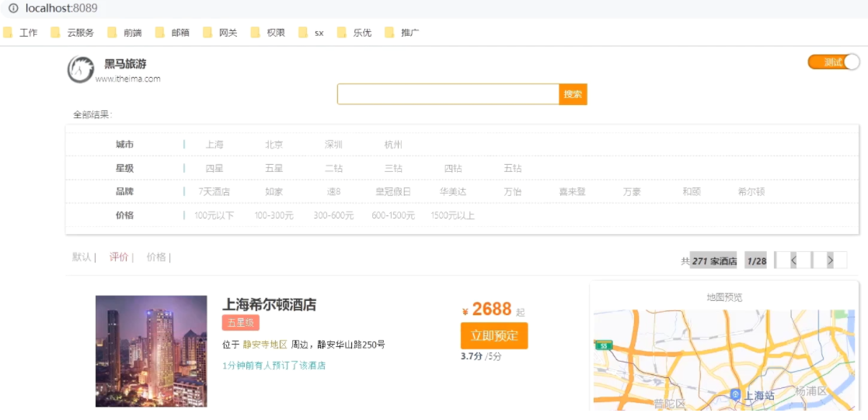Filter by price 1500元以上
Screen dimensions: 868x420
point(453,215)
